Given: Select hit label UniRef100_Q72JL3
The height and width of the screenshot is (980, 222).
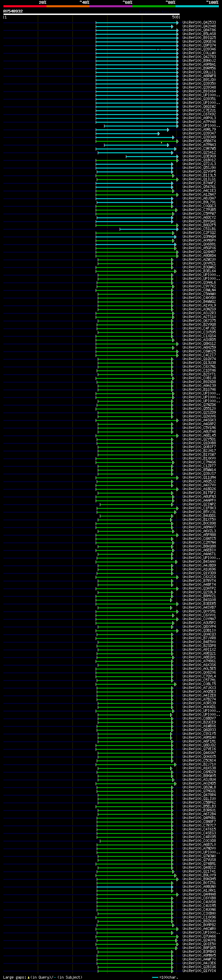Looking at the screenshot, I should [199, 164].
